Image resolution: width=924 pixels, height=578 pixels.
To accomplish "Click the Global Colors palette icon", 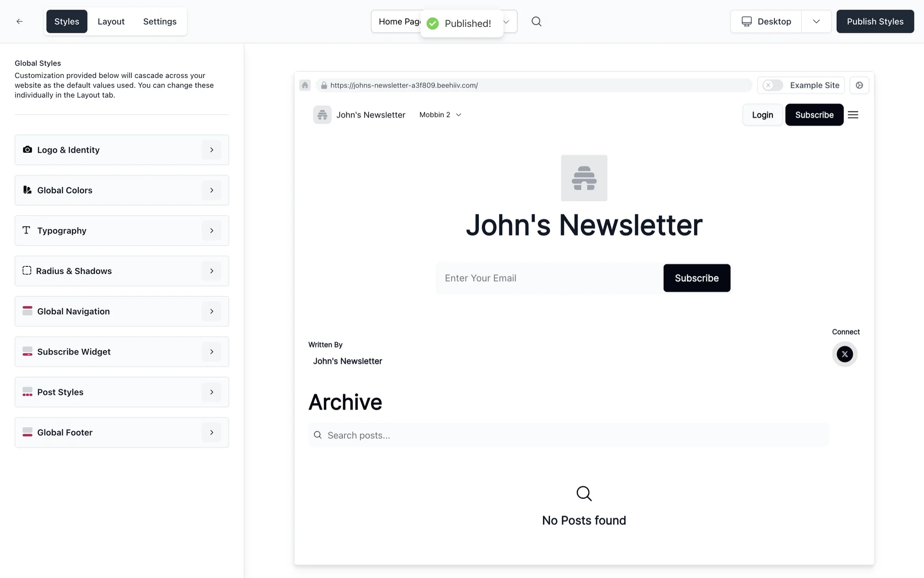I will (27, 190).
